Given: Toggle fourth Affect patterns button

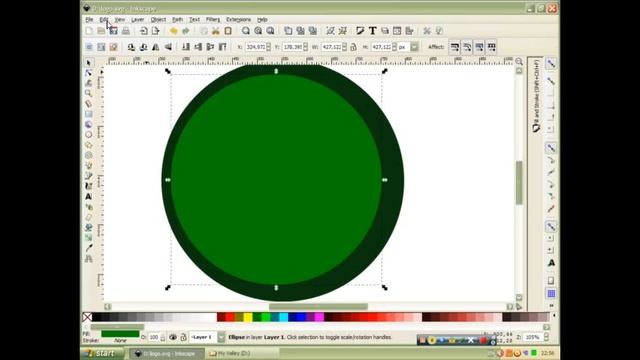Looking at the screenshot, I should pyautogui.click(x=491, y=47).
